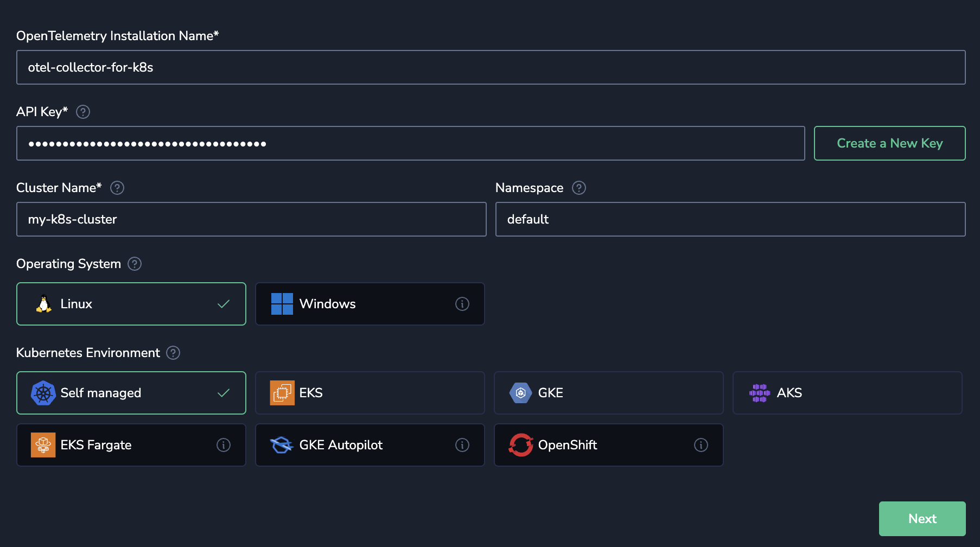The width and height of the screenshot is (980, 547).
Task: Select the AKS environment option
Action: pyautogui.click(x=847, y=393)
